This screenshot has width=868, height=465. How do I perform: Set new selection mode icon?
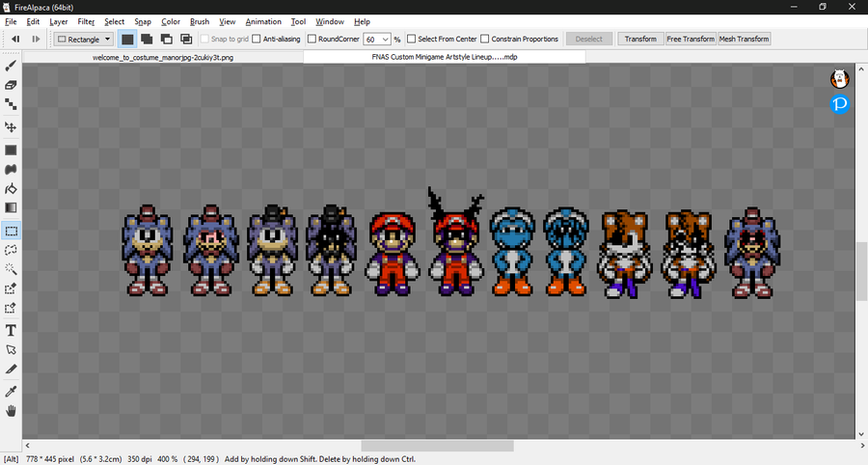127,39
